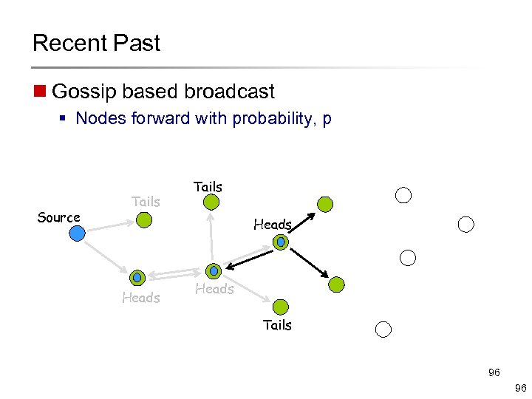Select the green Tails node nearest the Source
This screenshot has height=399, width=532.
[x=145, y=220]
